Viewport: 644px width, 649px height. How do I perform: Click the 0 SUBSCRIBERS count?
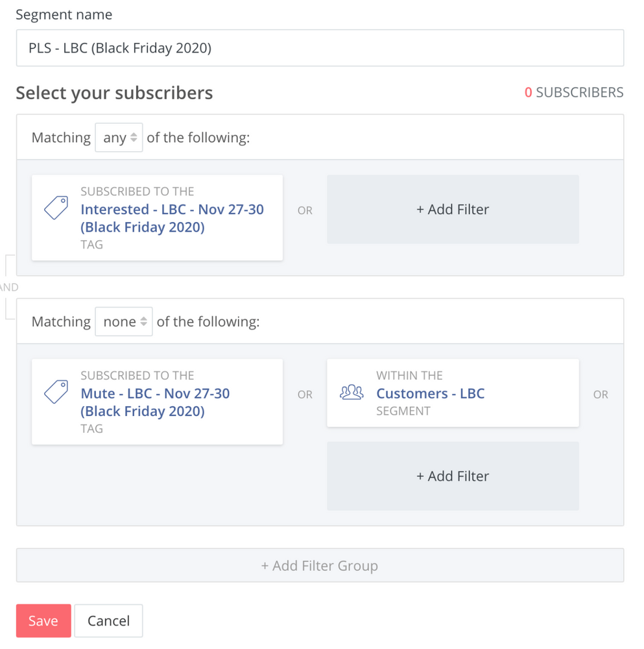pyautogui.click(x=574, y=92)
